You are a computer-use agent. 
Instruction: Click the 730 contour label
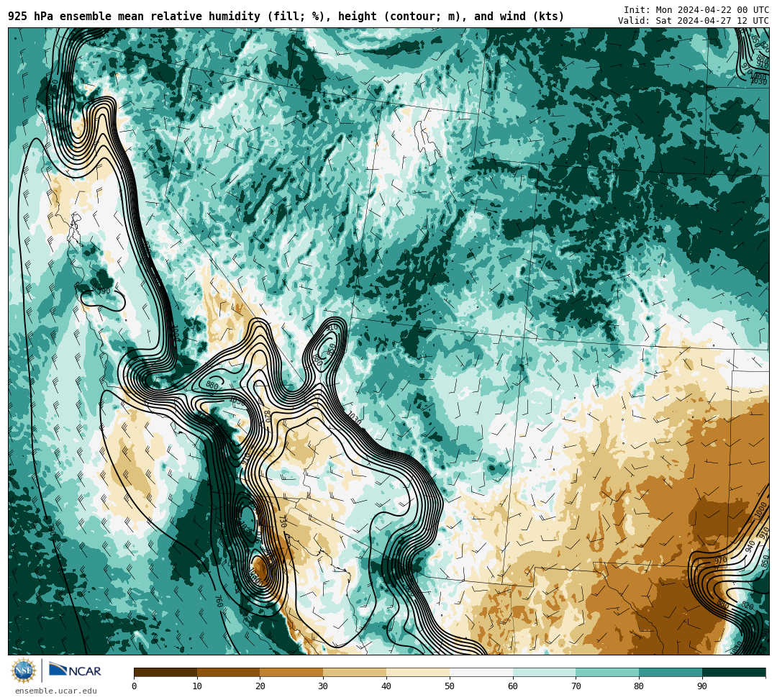pos(283,522)
